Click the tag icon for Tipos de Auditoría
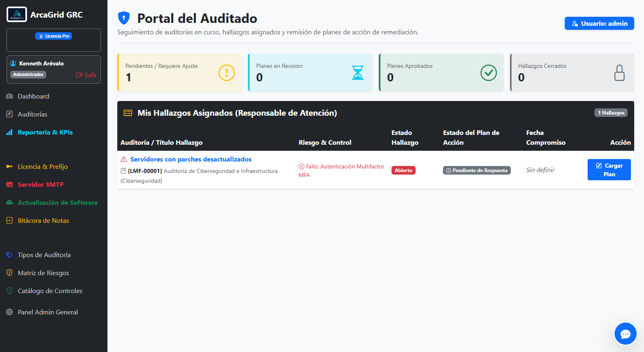 9,255
